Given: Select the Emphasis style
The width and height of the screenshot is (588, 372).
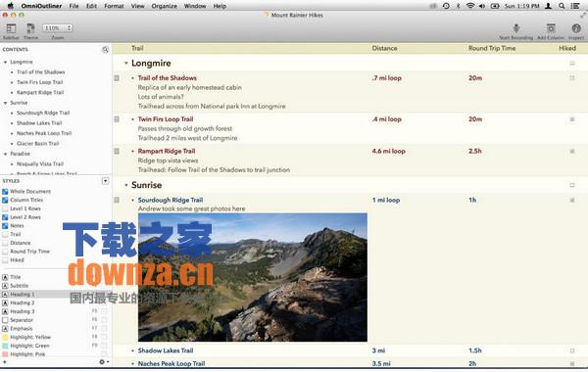Looking at the screenshot, I should pyautogui.click(x=22, y=329).
